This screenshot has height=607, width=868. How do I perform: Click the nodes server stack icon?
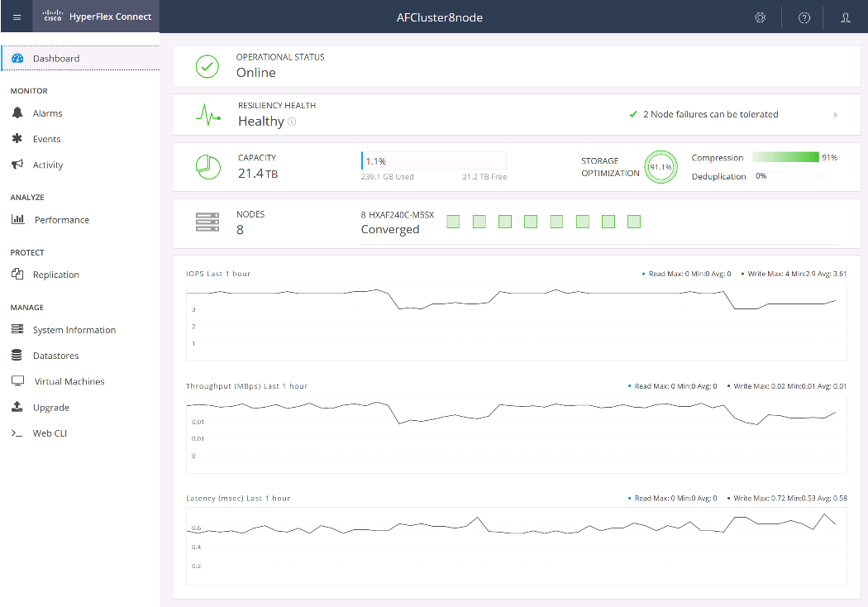(207, 222)
